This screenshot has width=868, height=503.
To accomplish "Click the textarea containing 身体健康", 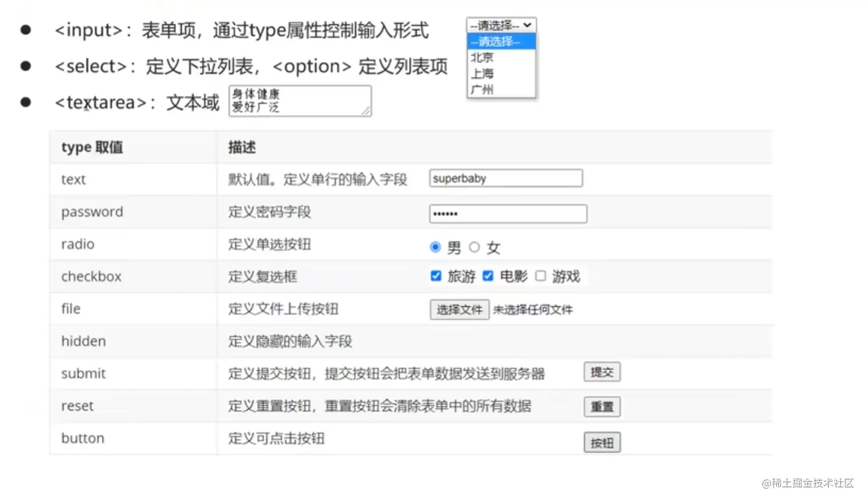I will [300, 101].
